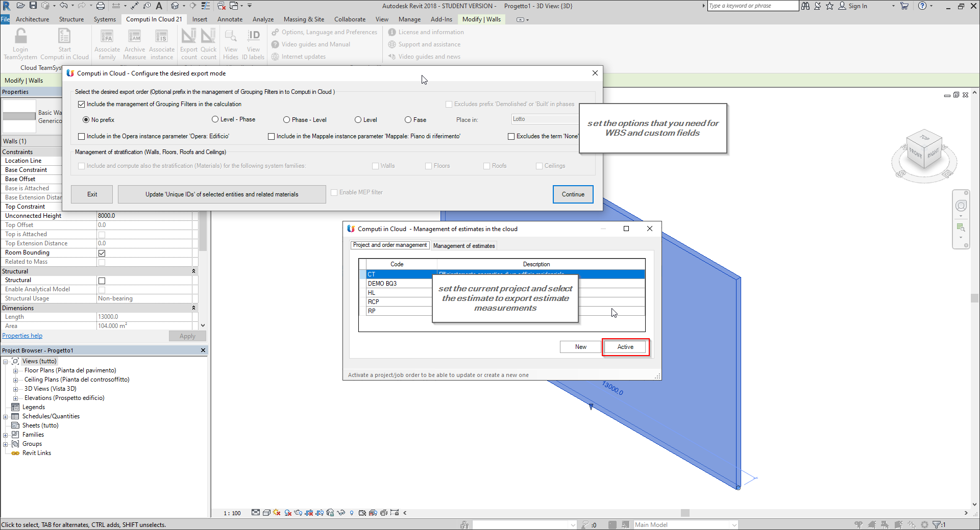Image resolution: width=980 pixels, height=530 pixels.
Task: Select the 'No prefix' radio button
Action: [86, 120]
